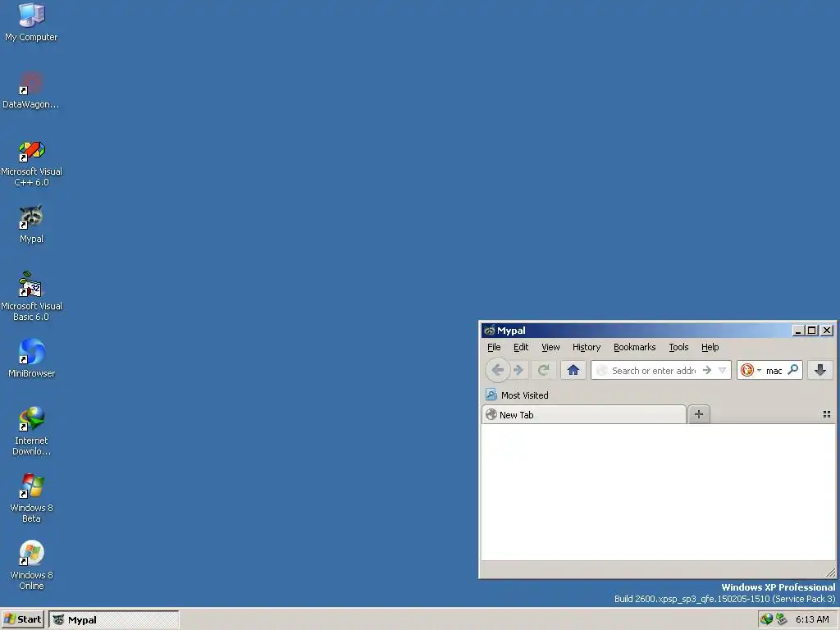840x630 pixels.
Task: Select the DataWagon desktop shortcut
Action: (31, 90)
